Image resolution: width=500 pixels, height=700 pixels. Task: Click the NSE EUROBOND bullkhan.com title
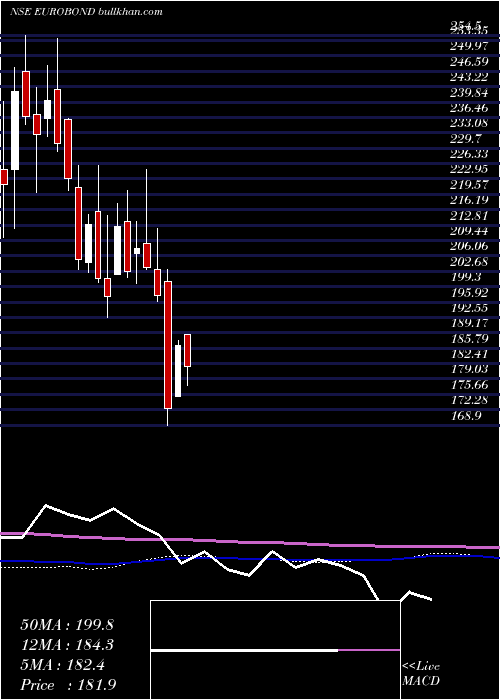click(x=86, y=12)
